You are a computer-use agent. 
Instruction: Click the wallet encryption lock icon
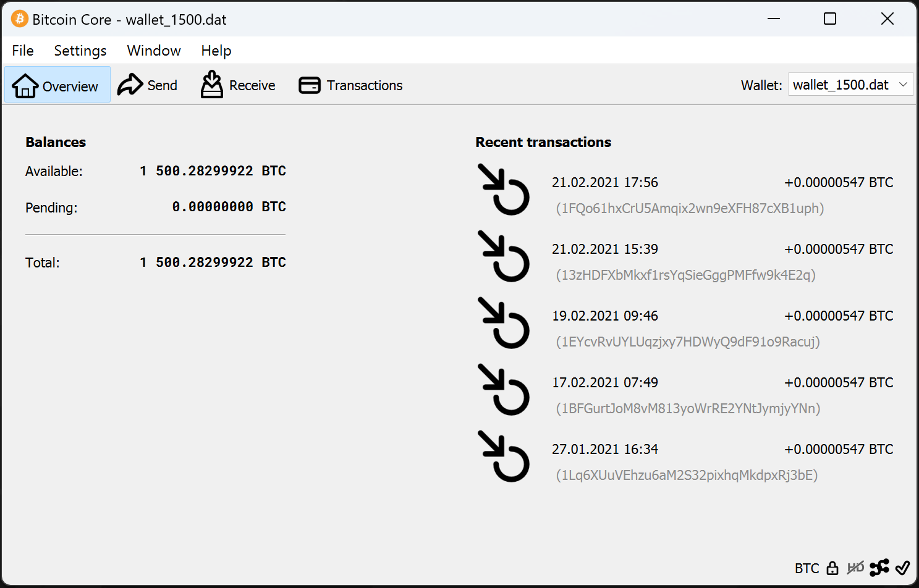click(832, 568)
